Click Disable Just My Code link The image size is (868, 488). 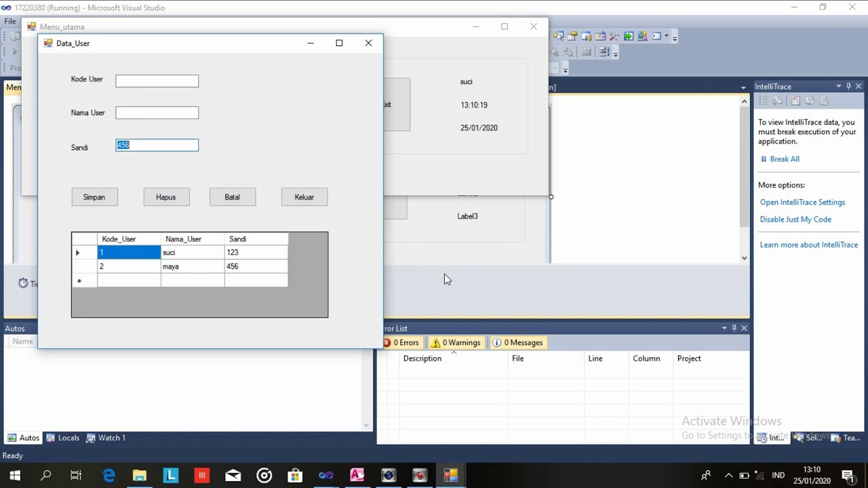tap(795, 220)
